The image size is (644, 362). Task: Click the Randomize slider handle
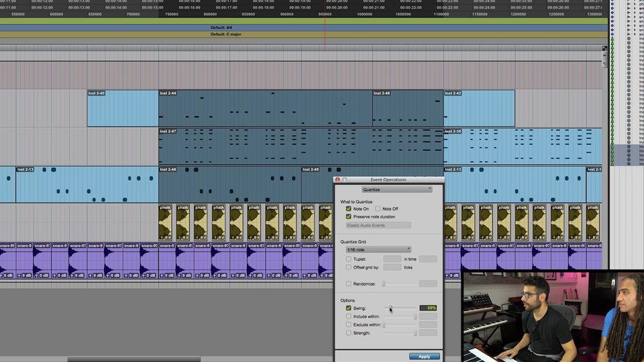(384, 284)
